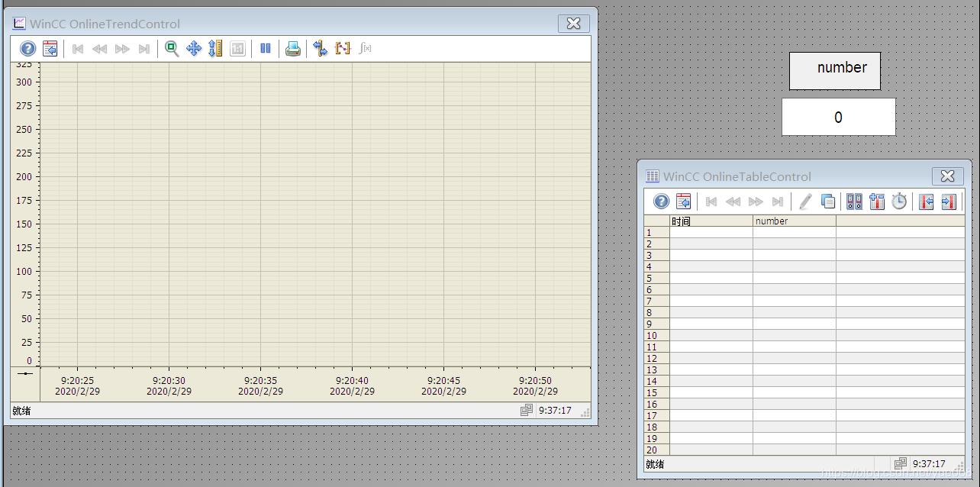This screenshot has width=980, height=487.
Task: Open select data connection in trend toolbar
Action: pyautogui.click(x=321, y=49)
